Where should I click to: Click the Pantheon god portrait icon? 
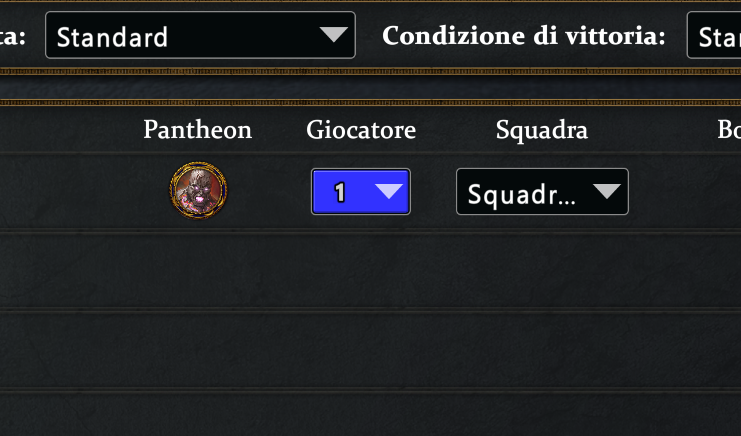(198, 190)
